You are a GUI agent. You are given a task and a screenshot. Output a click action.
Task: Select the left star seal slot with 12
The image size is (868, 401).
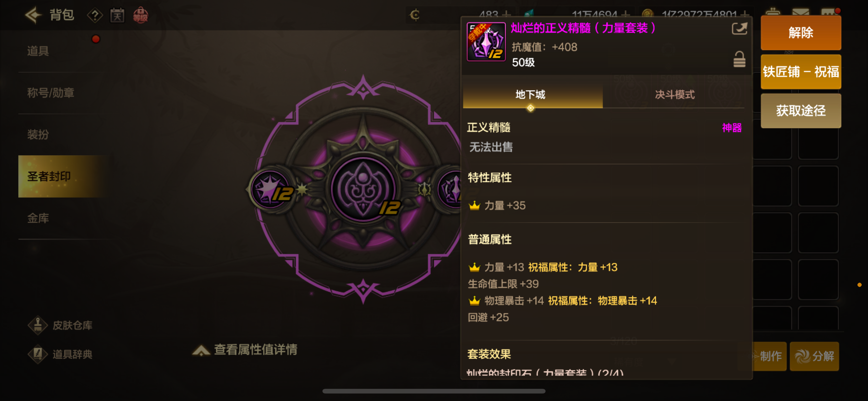pyautogui.click(x=271, y=190)
